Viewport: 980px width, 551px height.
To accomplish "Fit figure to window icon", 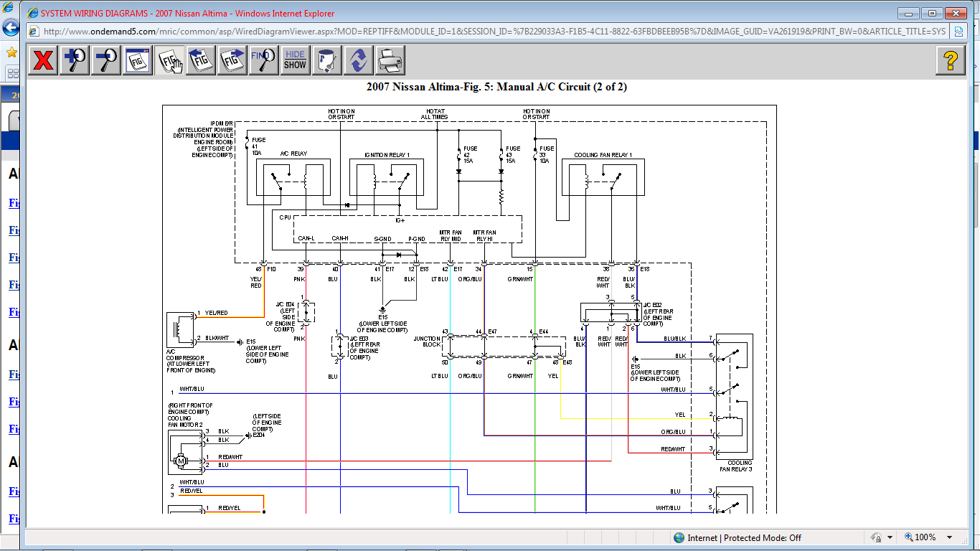I will tap(138, 60).
